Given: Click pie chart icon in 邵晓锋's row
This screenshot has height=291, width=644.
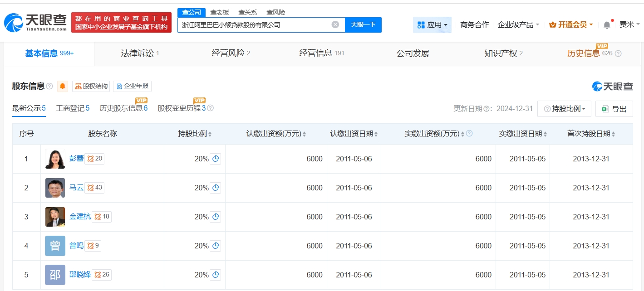Looking at the screenshot, I should [x=216, y=275].
